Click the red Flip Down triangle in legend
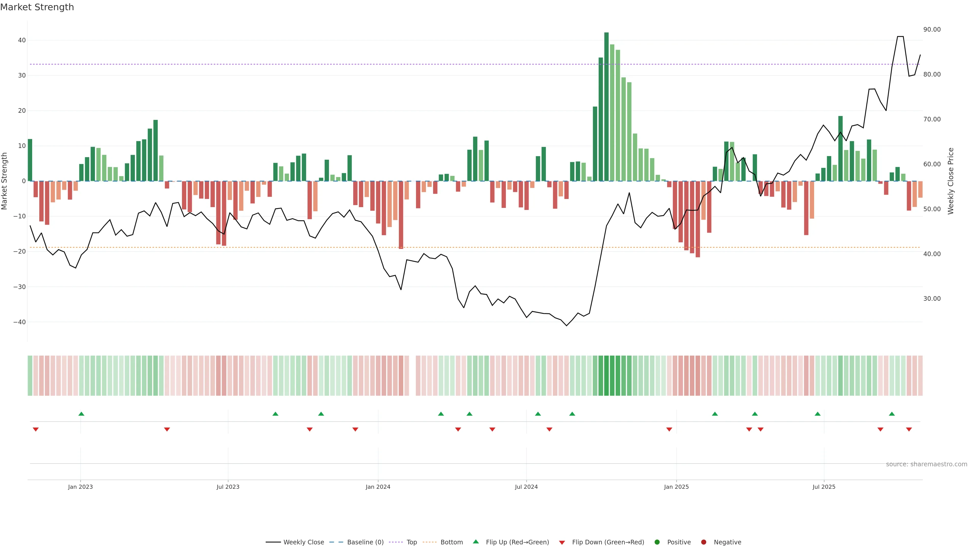 (562, 543)
